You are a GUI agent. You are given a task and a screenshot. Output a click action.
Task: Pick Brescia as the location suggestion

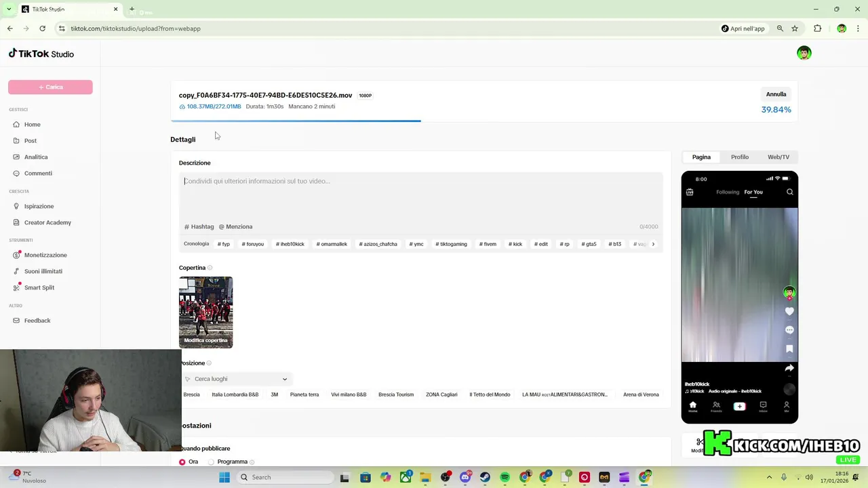[x=191, y=394]
